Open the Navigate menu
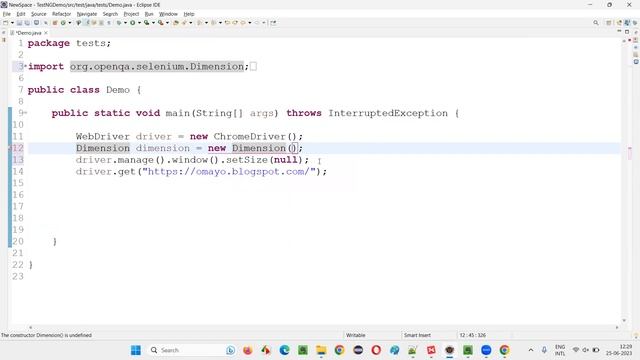This screenshot has width=640, height=360. coord(87,14)
